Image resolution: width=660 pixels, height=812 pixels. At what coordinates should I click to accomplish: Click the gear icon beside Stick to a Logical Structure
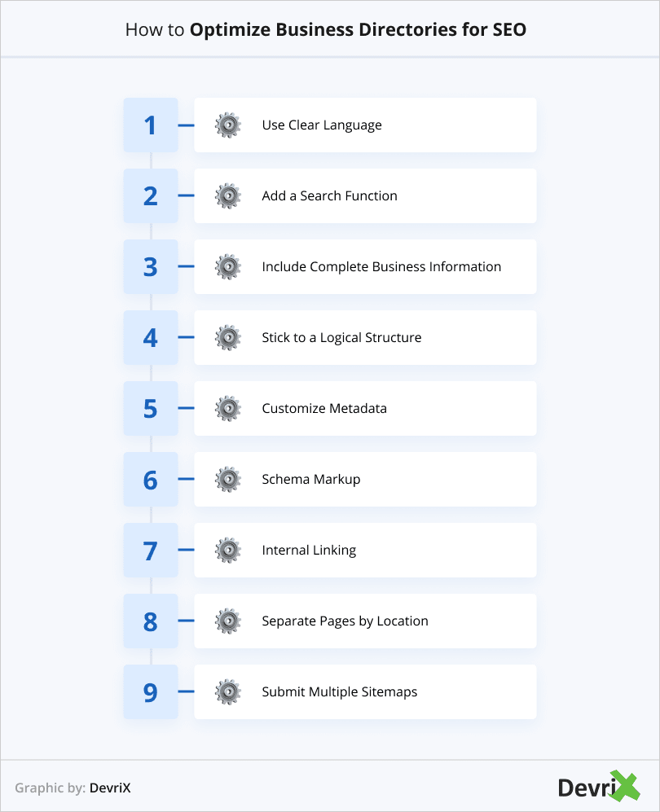228,338
